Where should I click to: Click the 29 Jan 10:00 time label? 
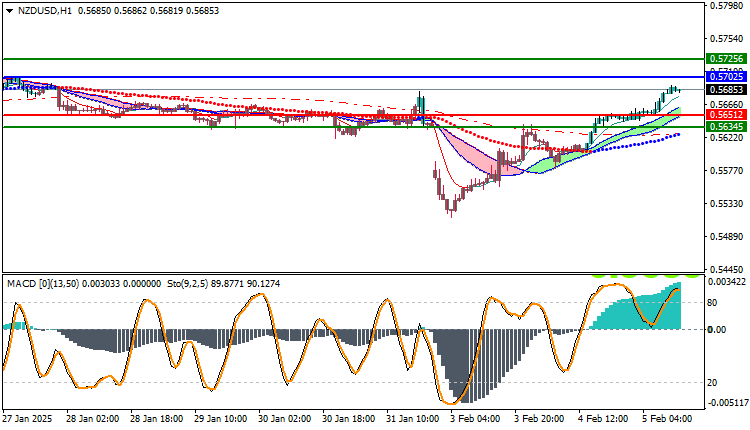tap(220, 419)
